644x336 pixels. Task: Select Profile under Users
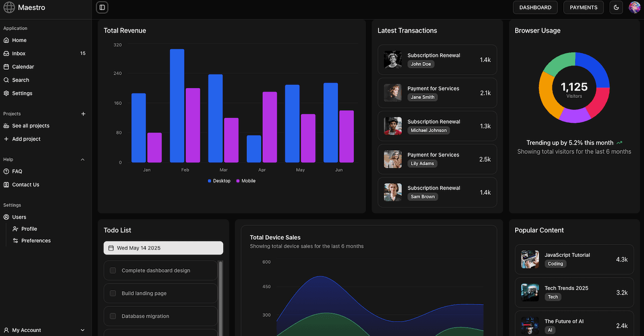pos(29,229)
